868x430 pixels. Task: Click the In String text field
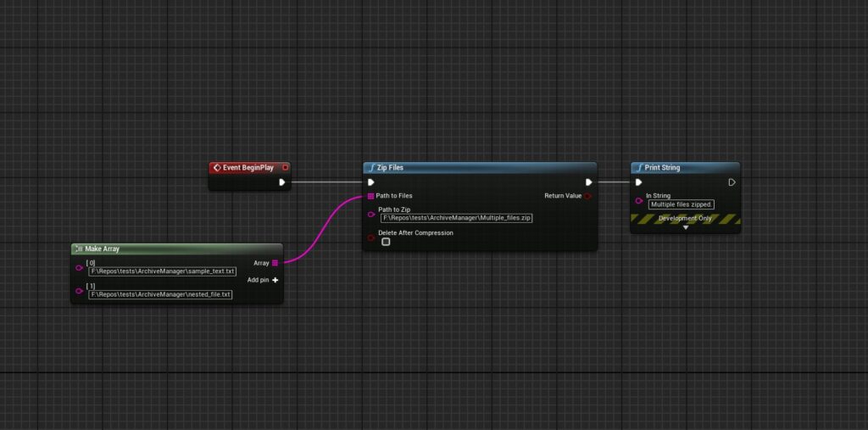682,204
